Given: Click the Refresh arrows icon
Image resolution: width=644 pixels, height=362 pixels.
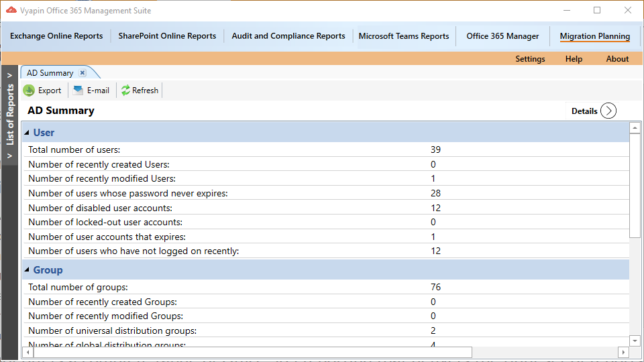Looking at the screenshot, I should tap(125, 90).
